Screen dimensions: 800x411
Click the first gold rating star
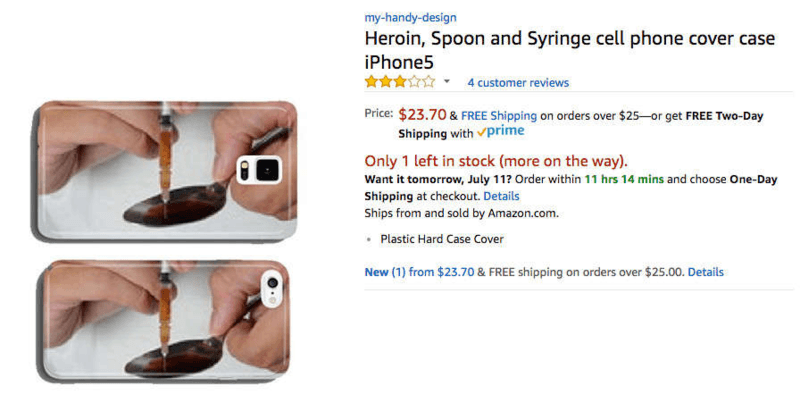(x=371, y=82)
